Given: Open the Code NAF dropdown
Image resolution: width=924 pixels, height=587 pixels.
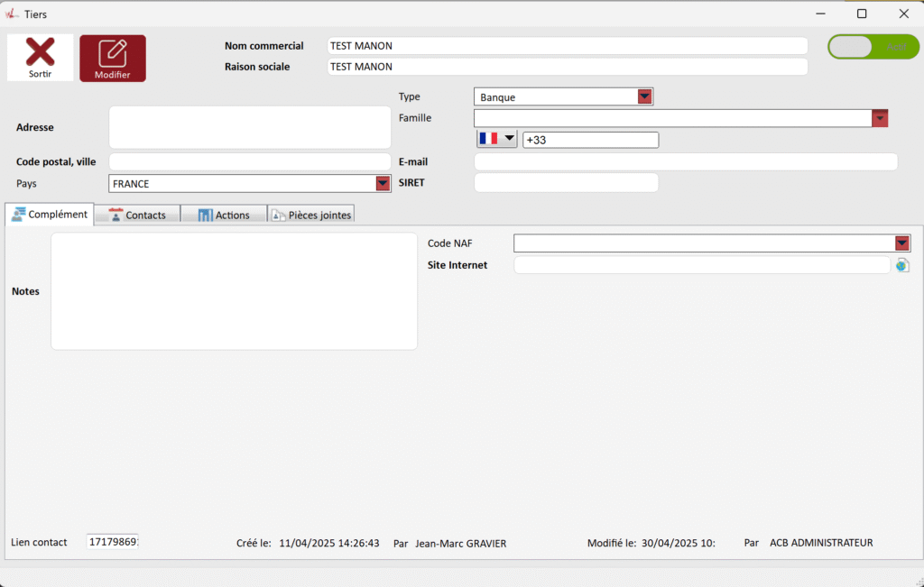Looking at the screenshot, I should tap(901, 243).
